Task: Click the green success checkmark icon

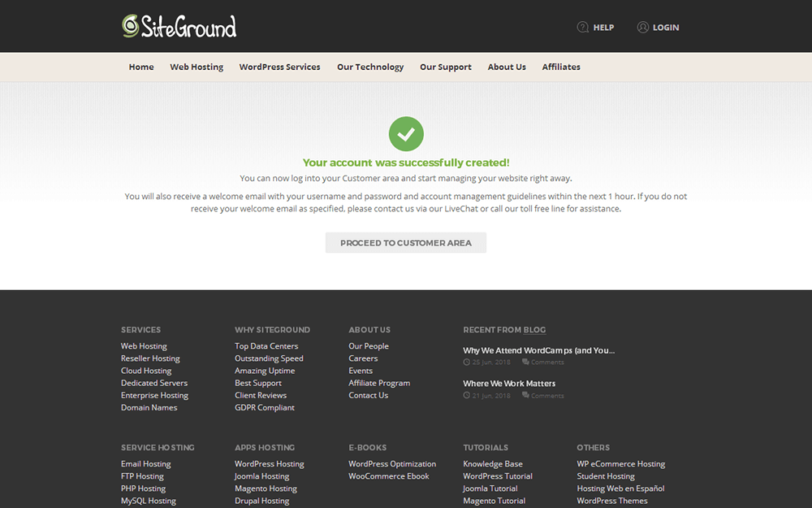Action: [406, 134]
